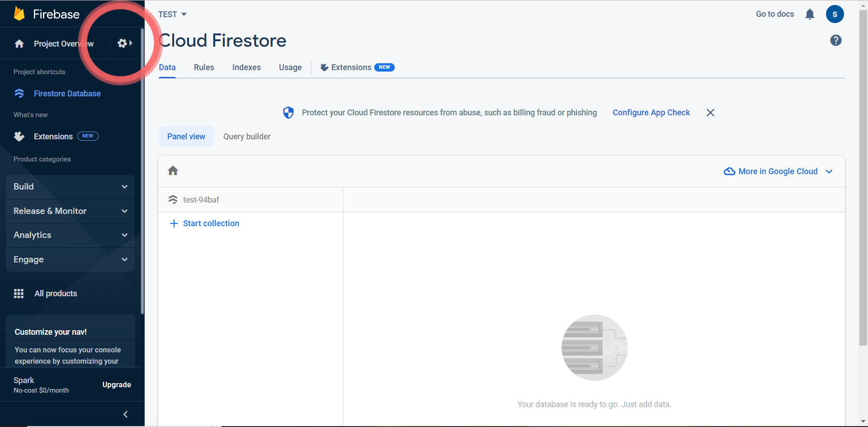Click Configure App Check link
The width and height of the screenshot is (868, 427).
pyautogui.click(x=651, y=113)
